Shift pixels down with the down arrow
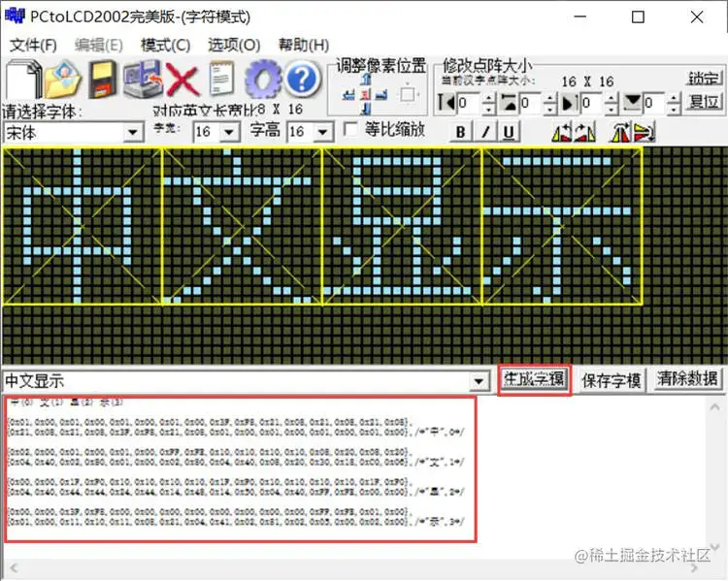The height and width of the screenshot is (581, 728). [366, 110]
